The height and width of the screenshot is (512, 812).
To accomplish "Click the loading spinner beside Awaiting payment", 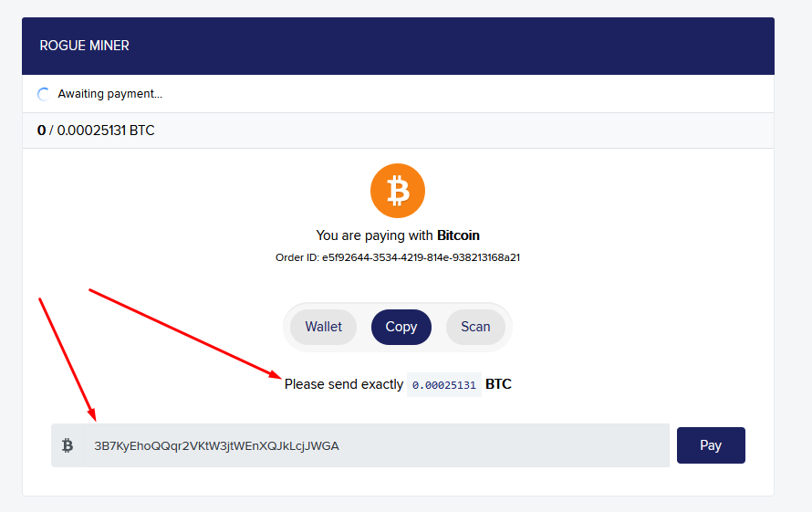I will 44,94.
